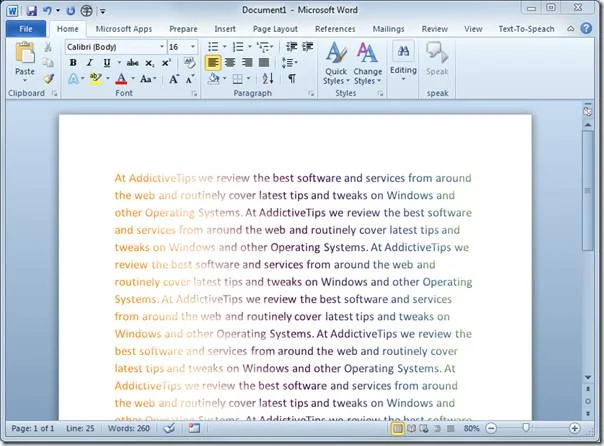The height and width of the screenshot is (446, 604).
Task: Open the font name dropdown
Action: tap(162, 47)
